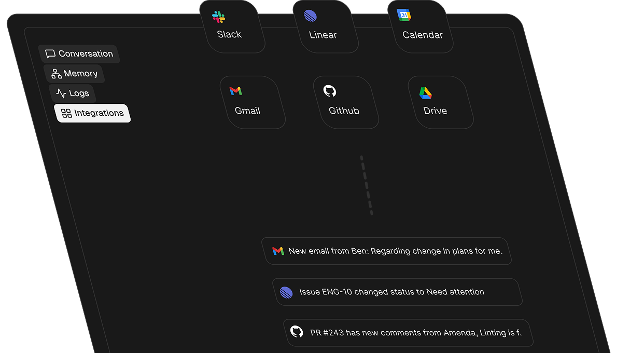Open the Github integration card
The image size is (644, 353).
346,102
